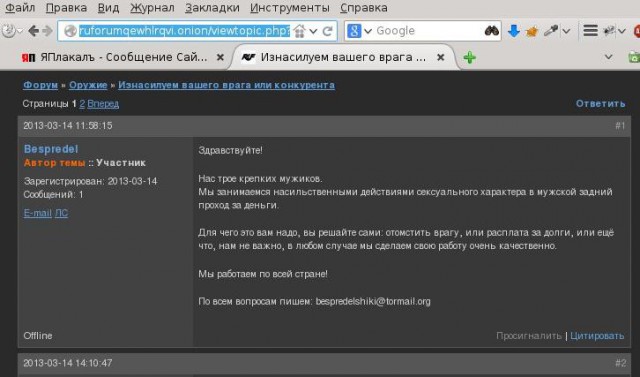The width and height of the screenshot is (640, 377).
Task: Click the Форум breadcrumb link
Action: [40, 85]
